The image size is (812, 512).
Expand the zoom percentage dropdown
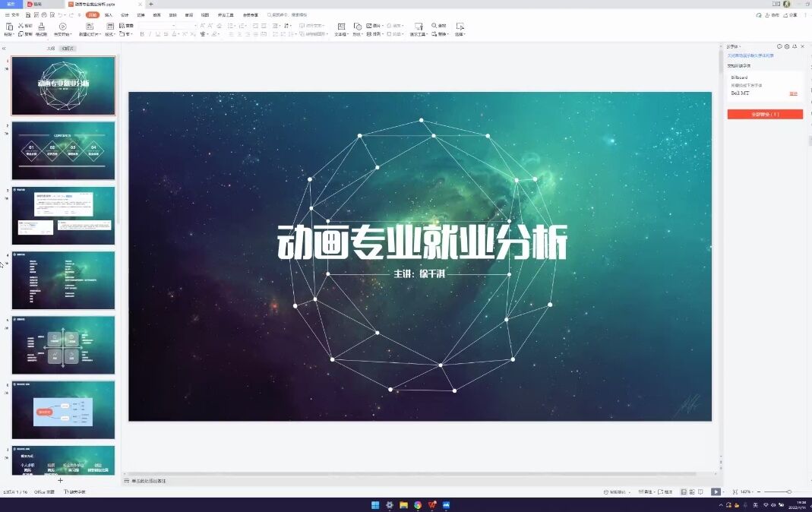[x=747, y=492]
